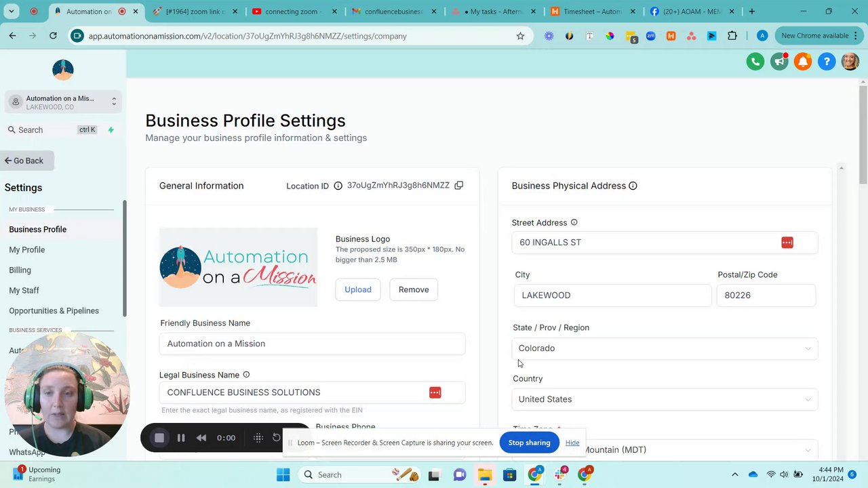
Task: Stop the Loom recording
Action: tap(159, 438)
